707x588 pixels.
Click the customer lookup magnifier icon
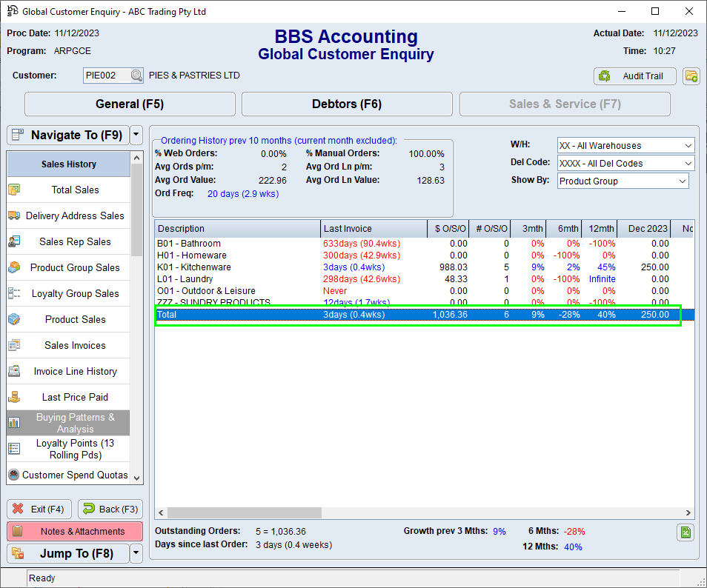(x=136, y=76)
